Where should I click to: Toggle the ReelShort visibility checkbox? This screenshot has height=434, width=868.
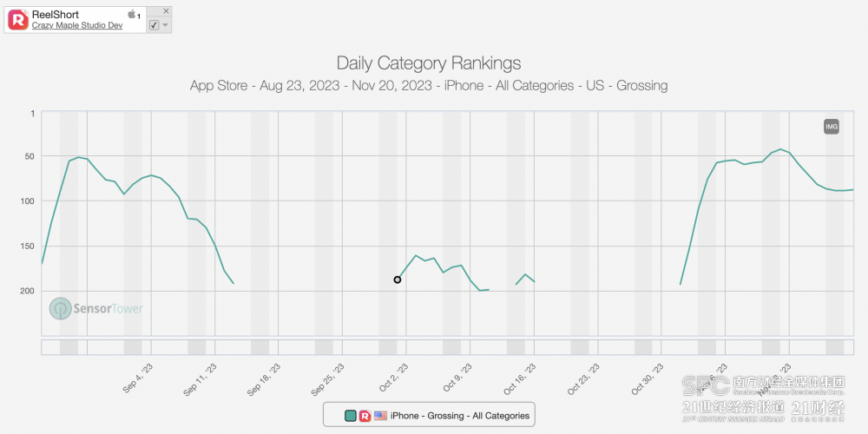pyautogui.click(x=154, y=25)
